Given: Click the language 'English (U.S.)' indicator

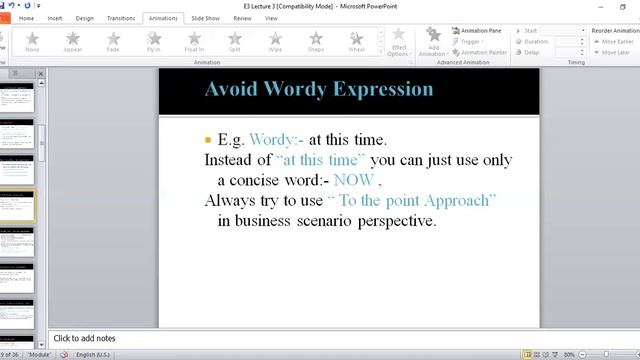Looking at the screenshot, I should pyautogui.click(x=93, y=355).
